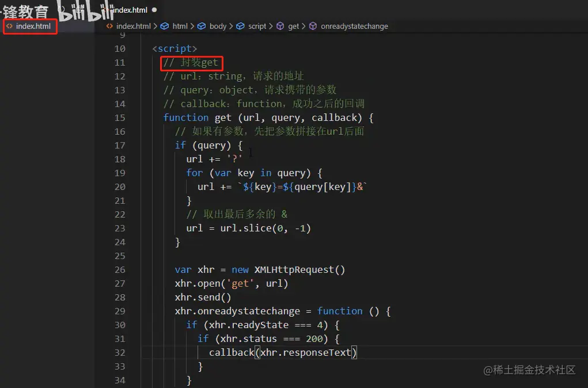Click the comment '// 取出最后多余的 &'

tap(237, 214)
